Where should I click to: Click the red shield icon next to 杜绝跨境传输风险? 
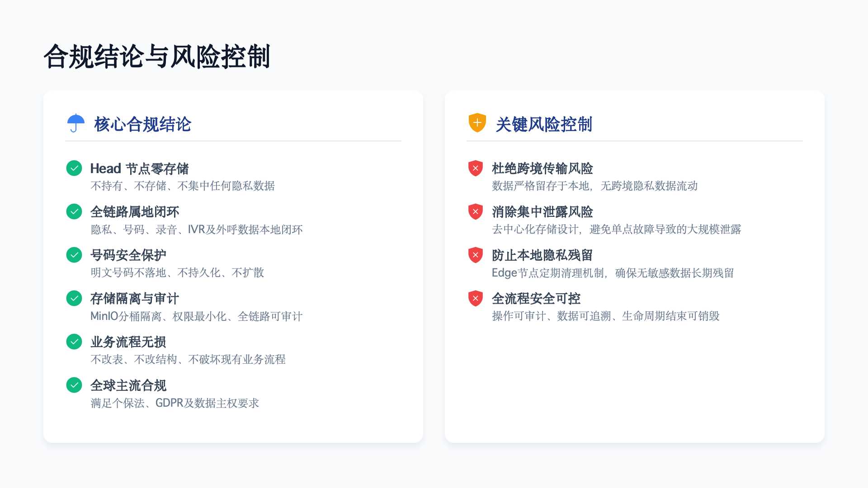tap(476, 168)
